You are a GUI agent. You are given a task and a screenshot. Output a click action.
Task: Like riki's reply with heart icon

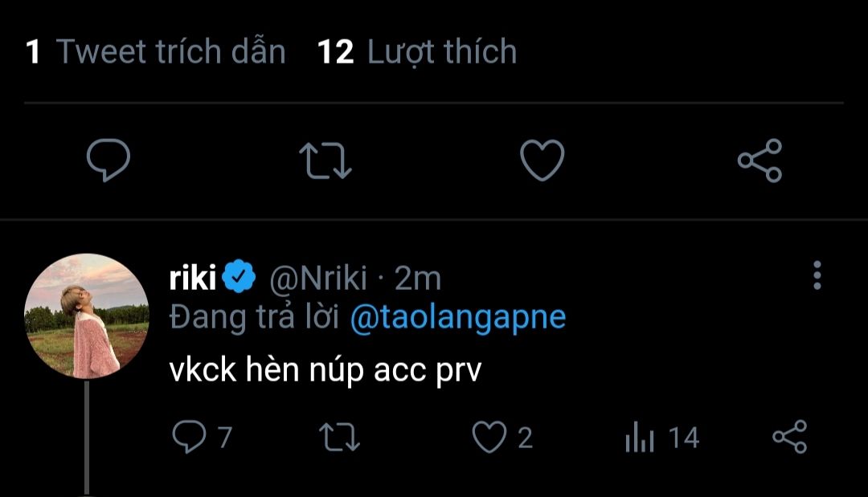(x=486, y=438)
